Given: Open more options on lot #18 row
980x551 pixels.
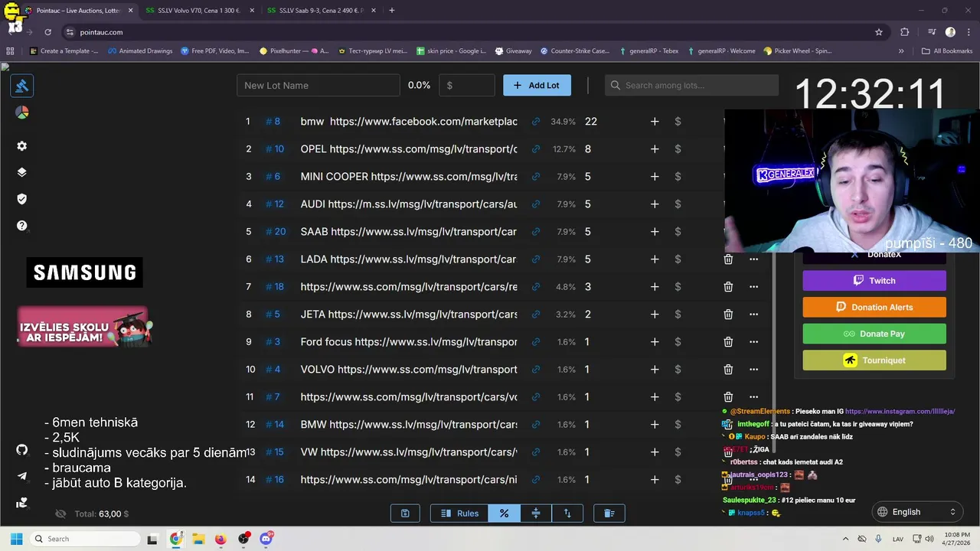Looking at the screenshot, I should [753, 287].
